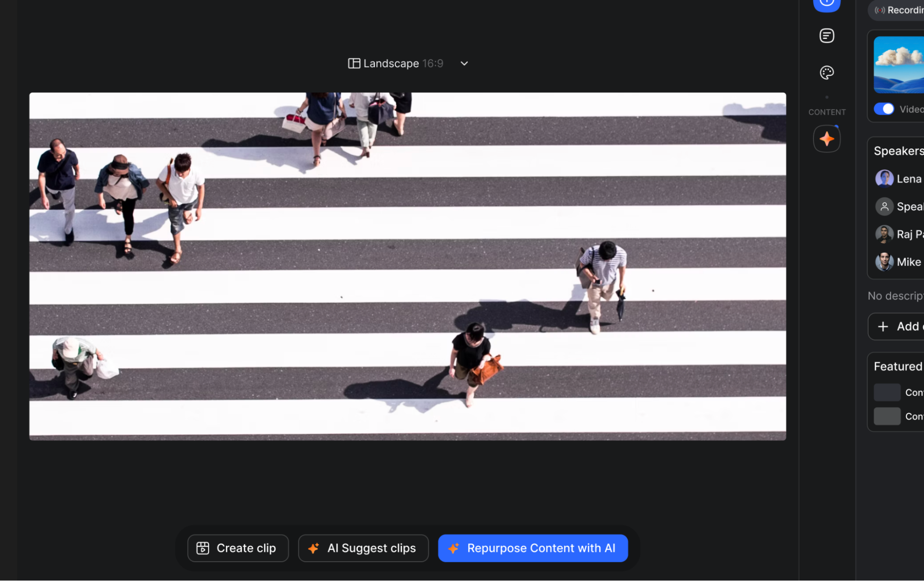This screenshot has width=924, height=581.
Task: Click the crosswalk video preview
Action: pos(408,266)
